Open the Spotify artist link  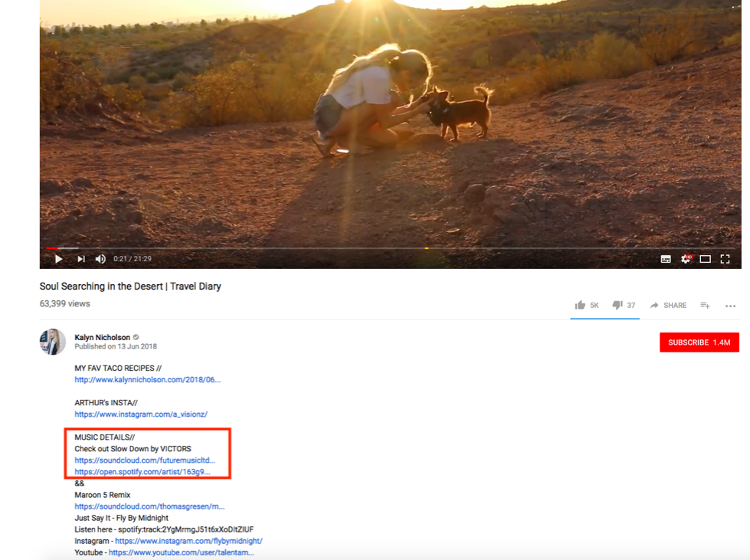click(142, 472)
